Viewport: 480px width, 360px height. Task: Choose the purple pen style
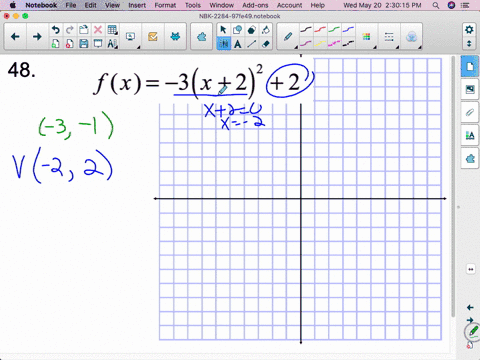(306, 43)
